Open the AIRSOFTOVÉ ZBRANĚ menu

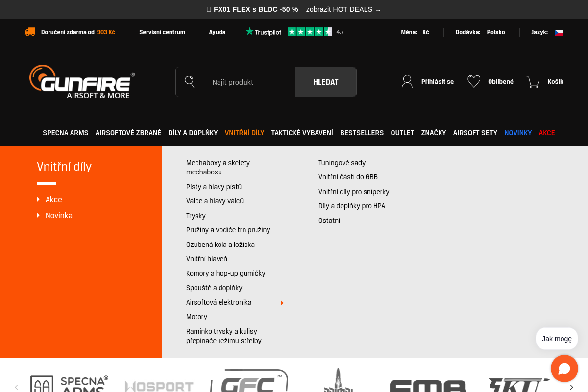click(x=128, y=133)
